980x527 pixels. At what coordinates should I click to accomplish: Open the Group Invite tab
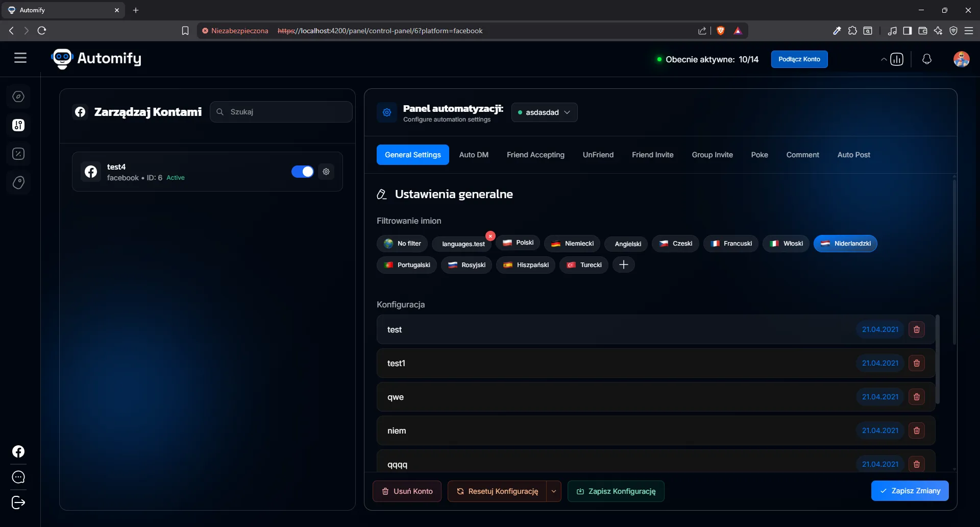(712, 155)
